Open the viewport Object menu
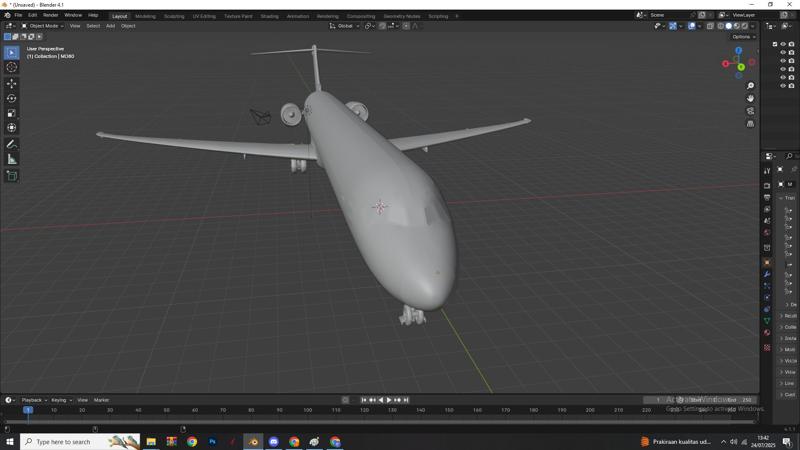Image resolution: width=800 pixels, height=450 pixels. 128,26
